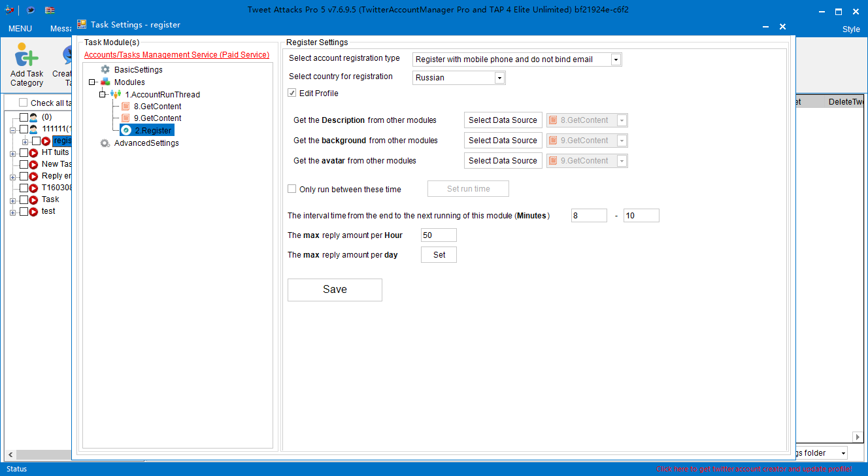Open the Style menu
This screenshot has height=476, width=868.
851,29
